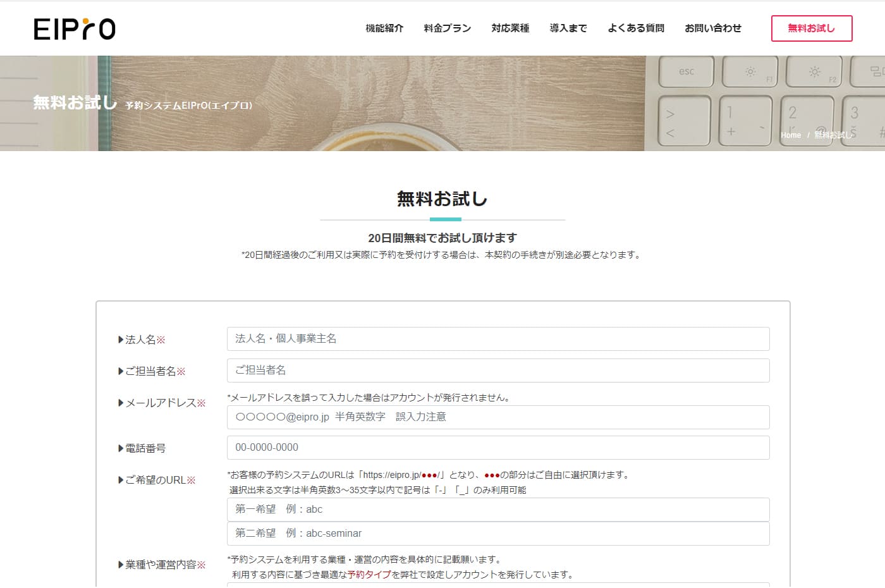This screenshot has width=885, height=588.
Task: Click the red 予約タイプ link
Action: [369, 575]
